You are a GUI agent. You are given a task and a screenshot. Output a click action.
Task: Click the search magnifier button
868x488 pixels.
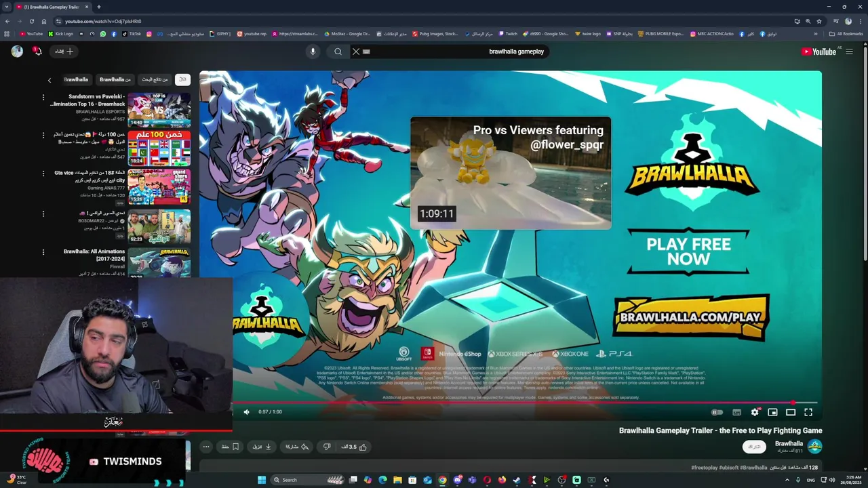point(338,52)
